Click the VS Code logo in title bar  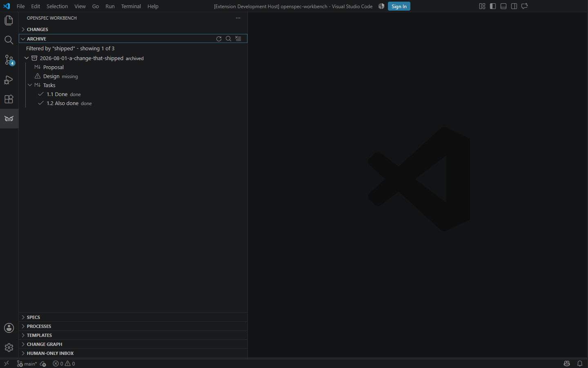point(7,6)
